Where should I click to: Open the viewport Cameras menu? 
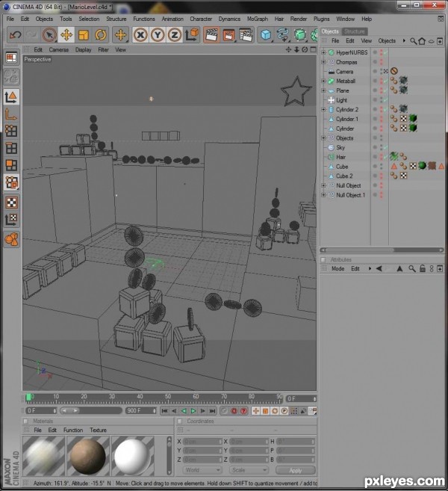[58, 50]
